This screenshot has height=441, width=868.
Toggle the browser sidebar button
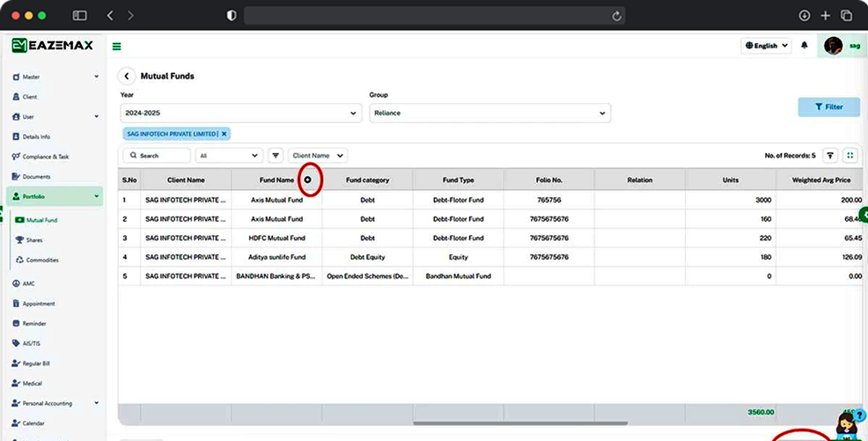pos(80,16)
